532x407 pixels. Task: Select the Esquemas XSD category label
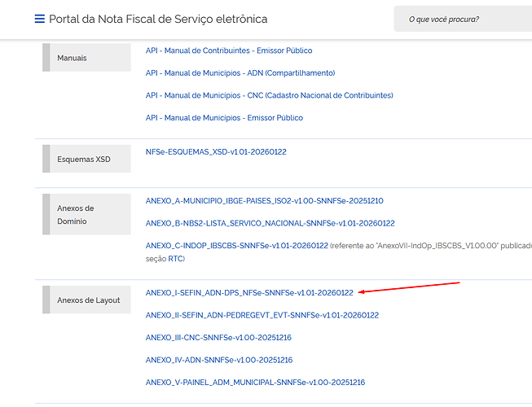[83, 160]
